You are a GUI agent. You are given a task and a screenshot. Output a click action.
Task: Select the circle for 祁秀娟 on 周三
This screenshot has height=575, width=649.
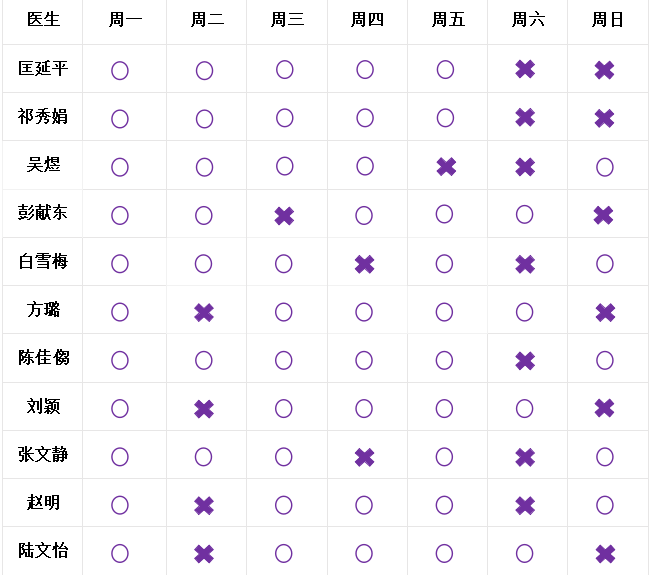(284, 118)
